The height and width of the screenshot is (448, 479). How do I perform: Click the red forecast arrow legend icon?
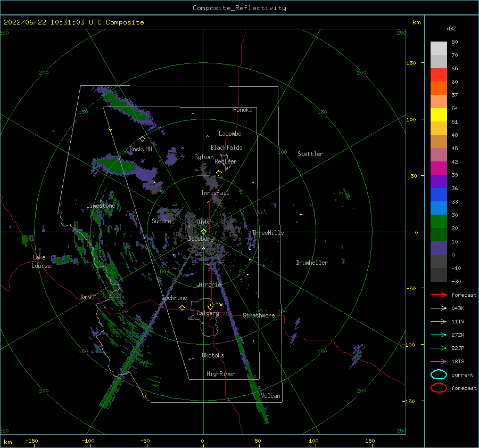point(439,295)
